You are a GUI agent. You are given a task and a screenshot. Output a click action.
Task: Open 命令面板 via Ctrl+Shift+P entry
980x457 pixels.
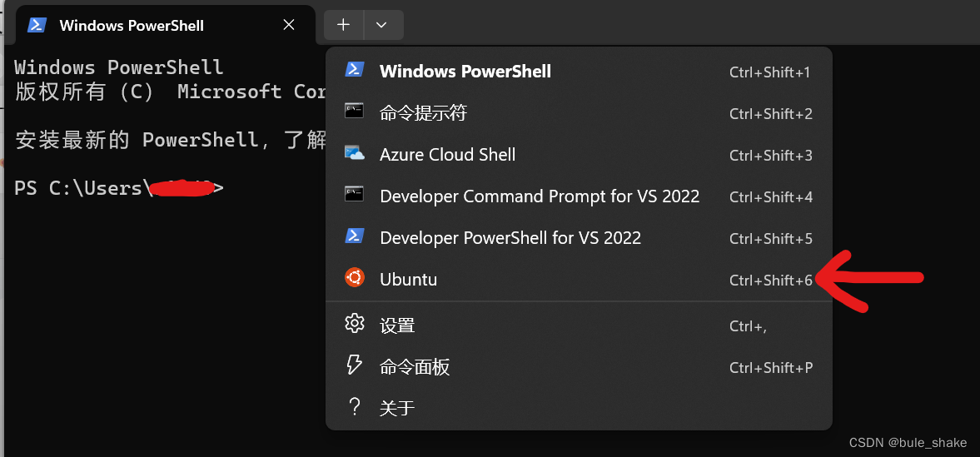click(579, 367)
